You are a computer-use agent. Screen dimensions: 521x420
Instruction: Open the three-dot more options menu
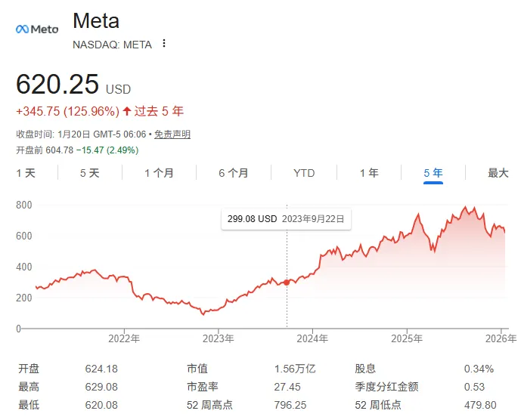[x=164, y=44]
